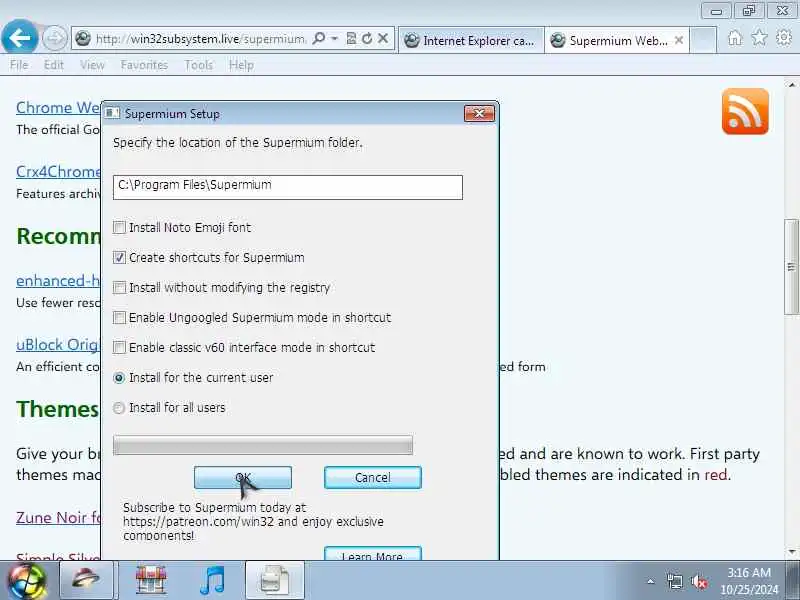Click Cancel in Supermium Setup

coord(373,478)
